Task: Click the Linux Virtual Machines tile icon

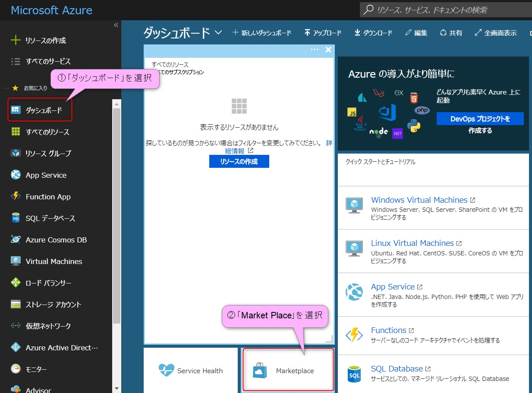Action: tap(354, 248)
